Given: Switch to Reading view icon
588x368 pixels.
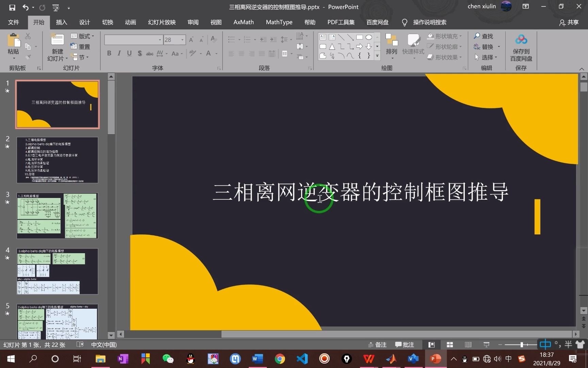Looking at the screenshot, I should coord(468,345).
